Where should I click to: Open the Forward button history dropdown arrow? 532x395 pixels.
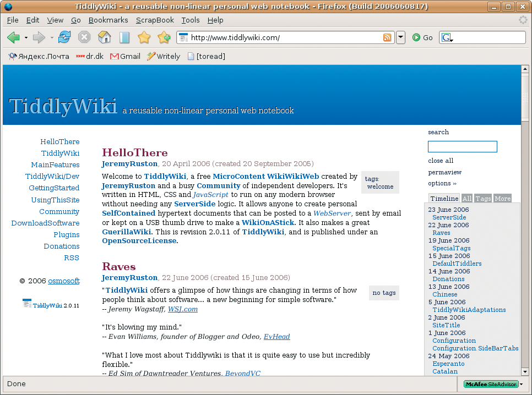pyautogui.click(x=52, y=37)
